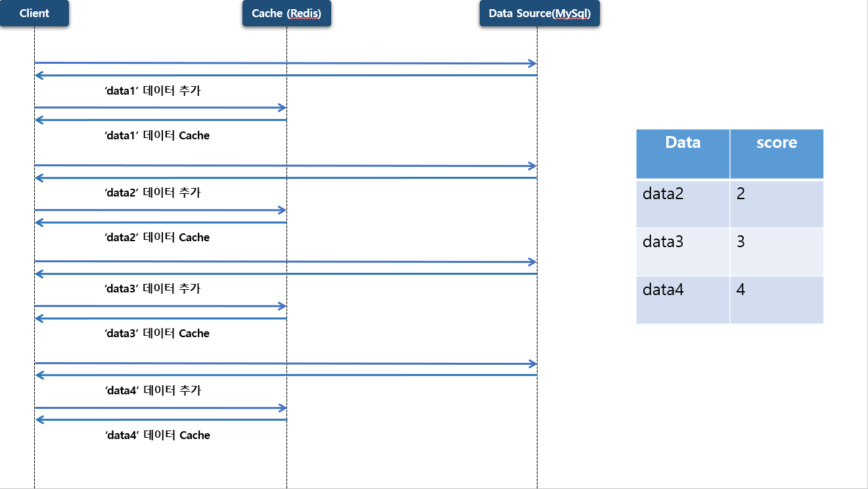
Task: Select the "'data2' 데이터 Cache" text
Action: point(157,237)
